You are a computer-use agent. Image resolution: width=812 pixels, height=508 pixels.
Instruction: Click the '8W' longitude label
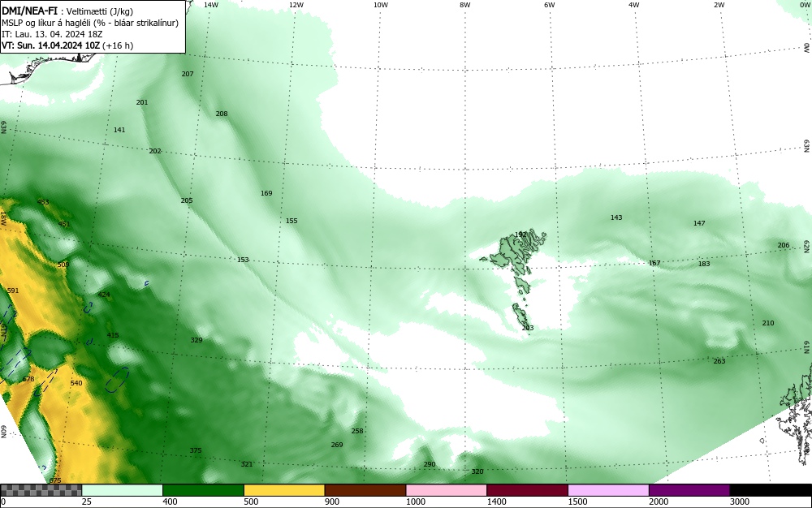tap(465, 5)
